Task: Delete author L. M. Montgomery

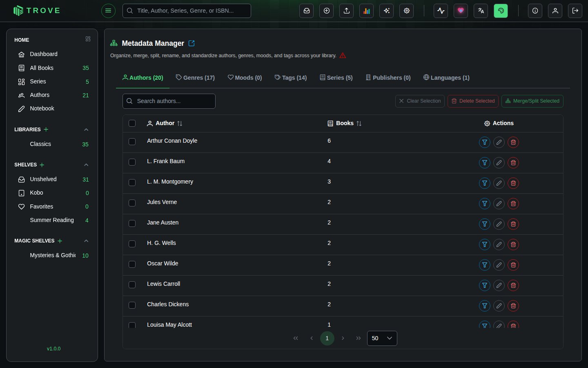Action: (x=513, y=183)
